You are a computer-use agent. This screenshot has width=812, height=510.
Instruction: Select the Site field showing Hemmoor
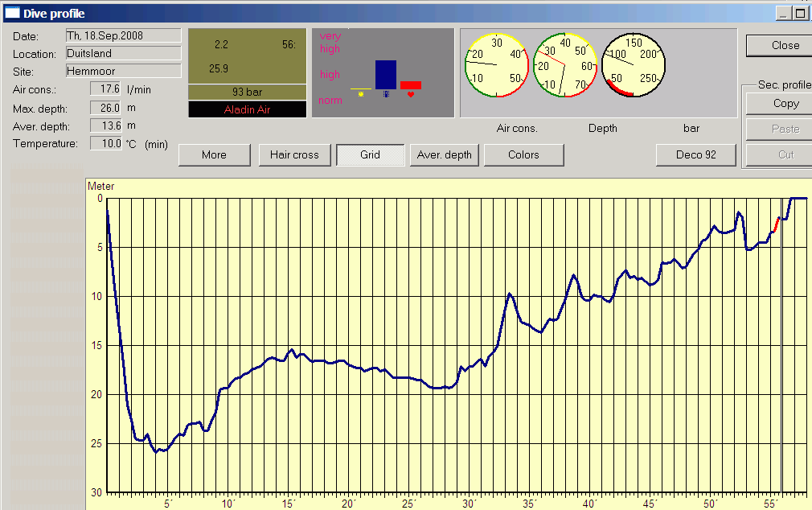[x=124, y=71]
